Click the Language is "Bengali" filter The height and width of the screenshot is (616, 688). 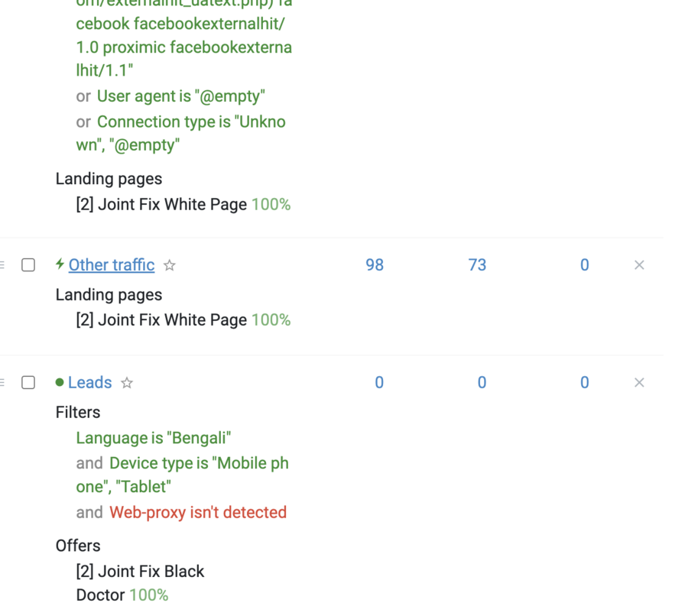coord(154,438)
